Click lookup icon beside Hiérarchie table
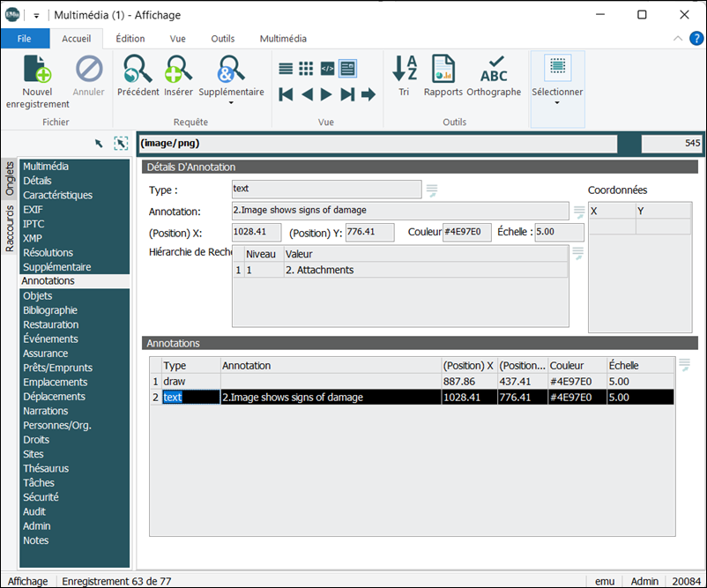 point(577,253)
